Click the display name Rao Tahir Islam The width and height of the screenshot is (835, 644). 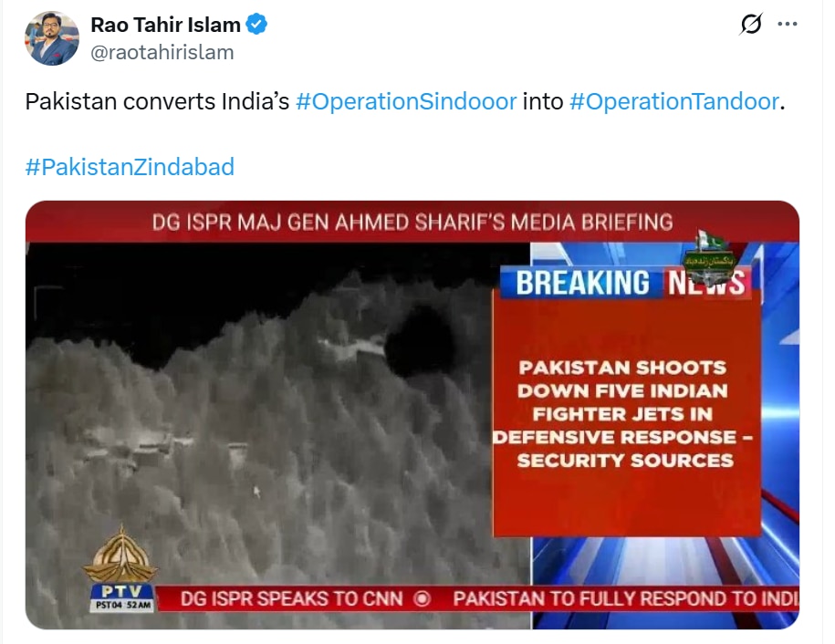click(165, 25)
